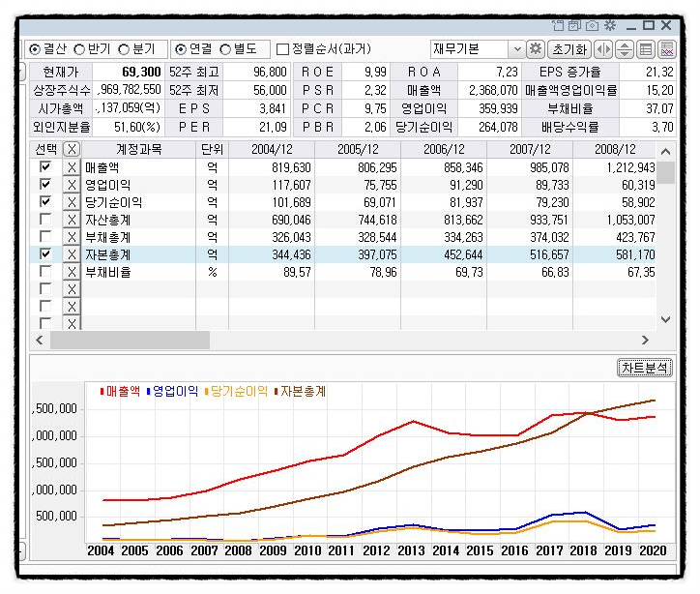
Task: Click table scroll up arrow
Action: tap(665, 152)
